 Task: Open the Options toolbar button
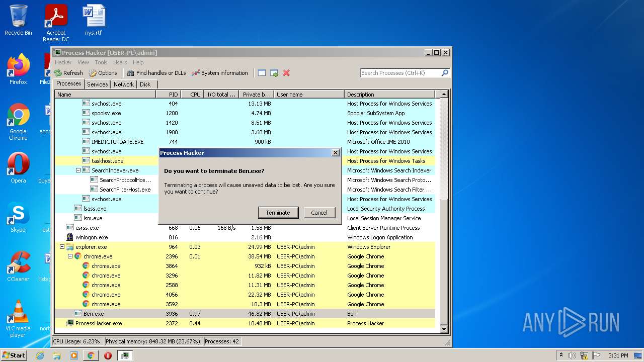click(103, 73)
